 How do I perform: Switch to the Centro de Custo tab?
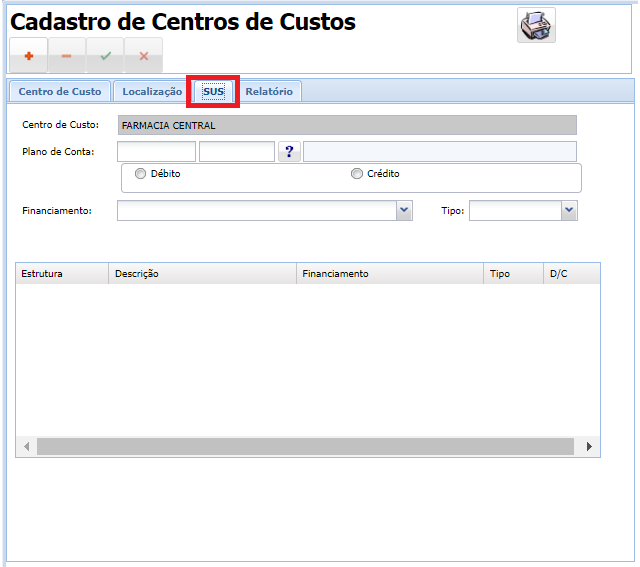pyautogui.click(x=60, y=92)
